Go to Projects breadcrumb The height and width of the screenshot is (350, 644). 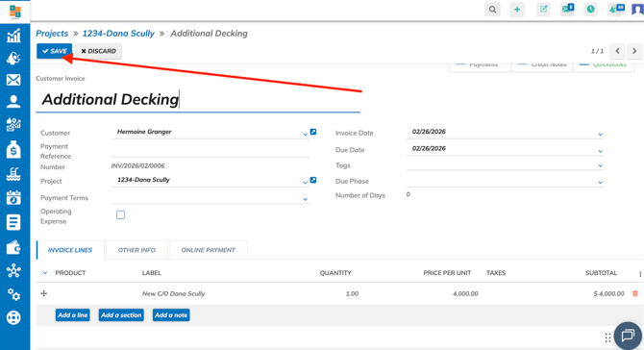52,34
